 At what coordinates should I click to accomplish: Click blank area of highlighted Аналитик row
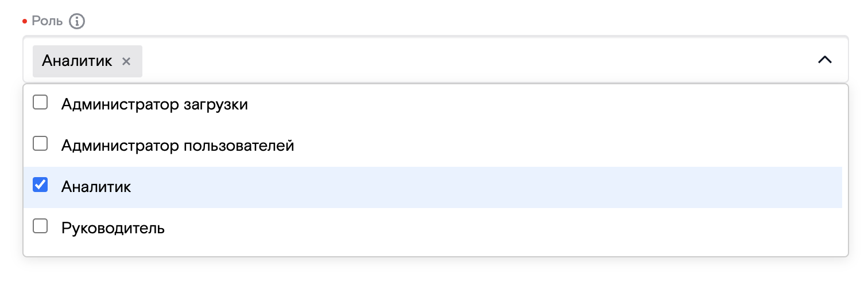tap(459, 187)
